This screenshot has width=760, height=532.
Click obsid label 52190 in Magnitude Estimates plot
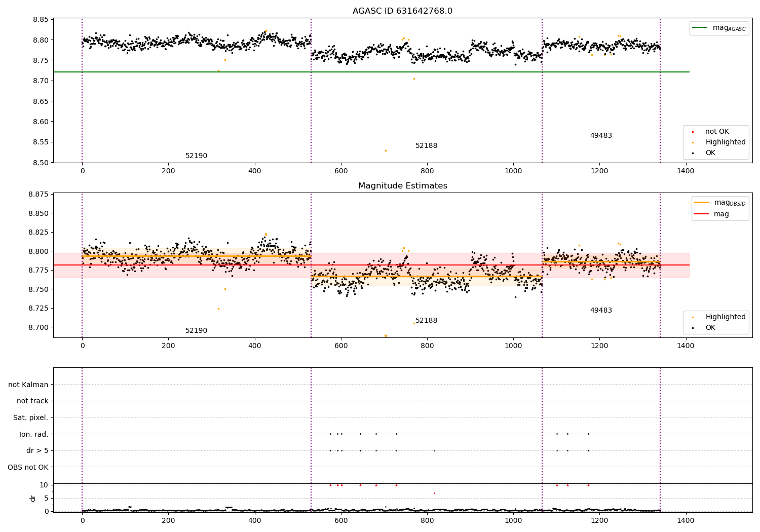click(x=196, y=331)
